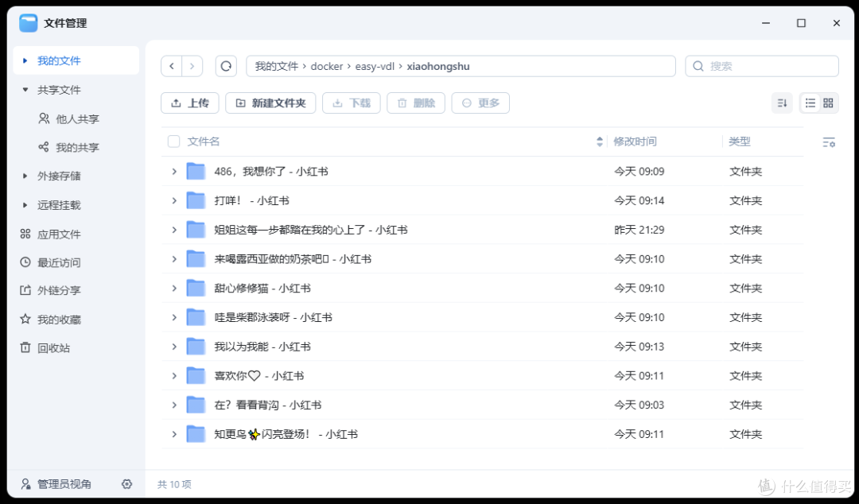Select the list view toggle
This screenshot has width=859, height=504.
point(809,103)
